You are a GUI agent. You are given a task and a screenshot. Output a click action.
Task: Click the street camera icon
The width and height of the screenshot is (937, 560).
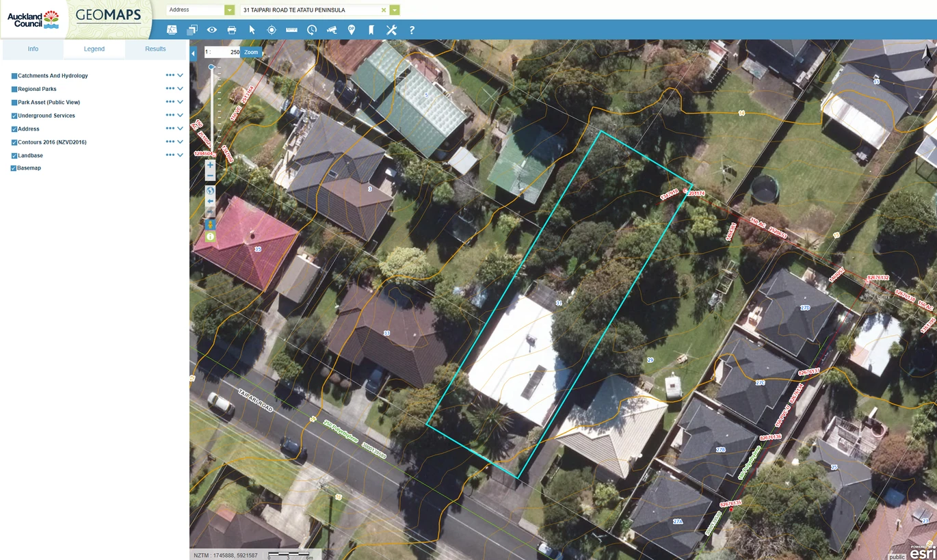click(x=332, y=30)
